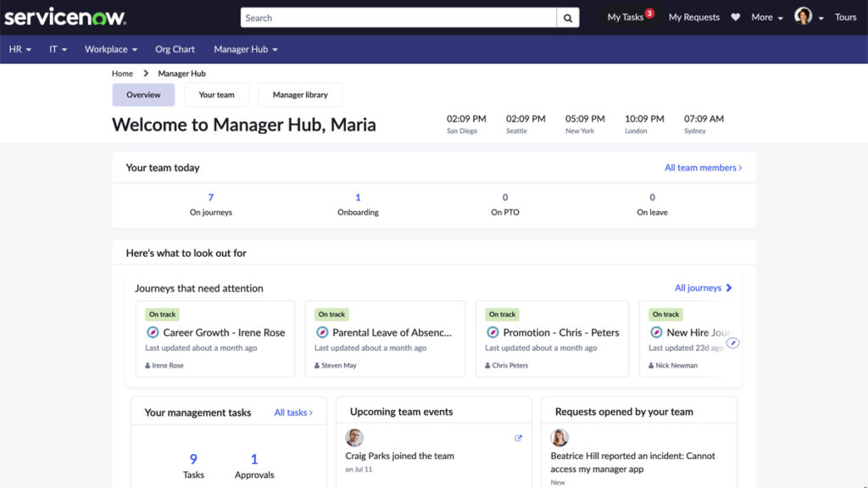Open My Tasks with notification badge
The image size is (868, 488).
click(x=628, y=18)
